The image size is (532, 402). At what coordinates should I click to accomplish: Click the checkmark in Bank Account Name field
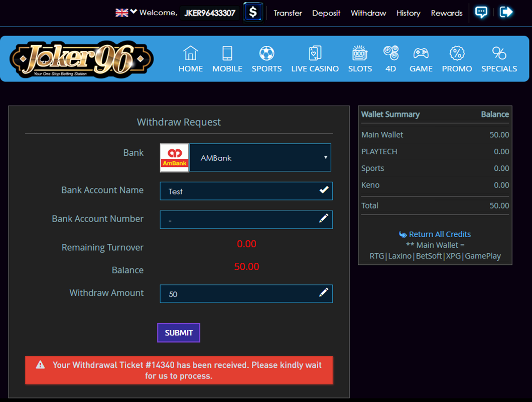pos(324,190)
